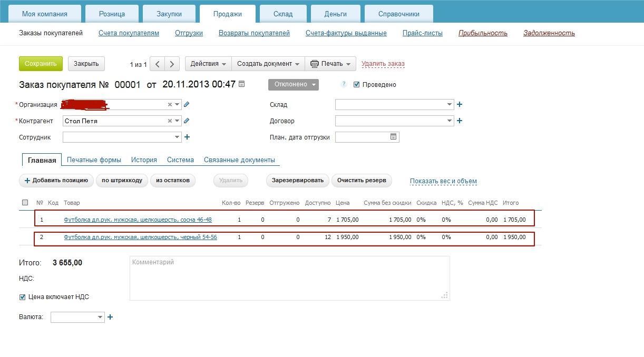Screen dimensions: 644x357
Task: Open the Склад main tab
Action: 283,14
